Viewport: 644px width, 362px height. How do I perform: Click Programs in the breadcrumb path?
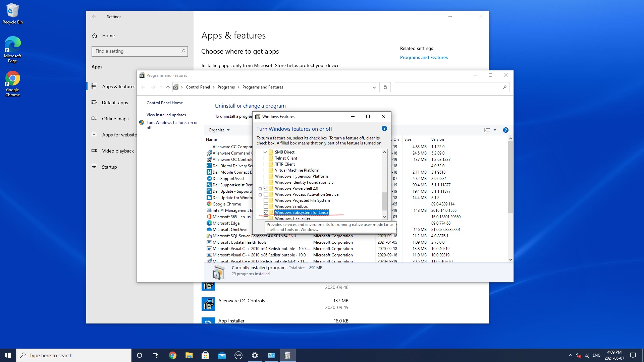pyautogui.click(x=226, y=87)
